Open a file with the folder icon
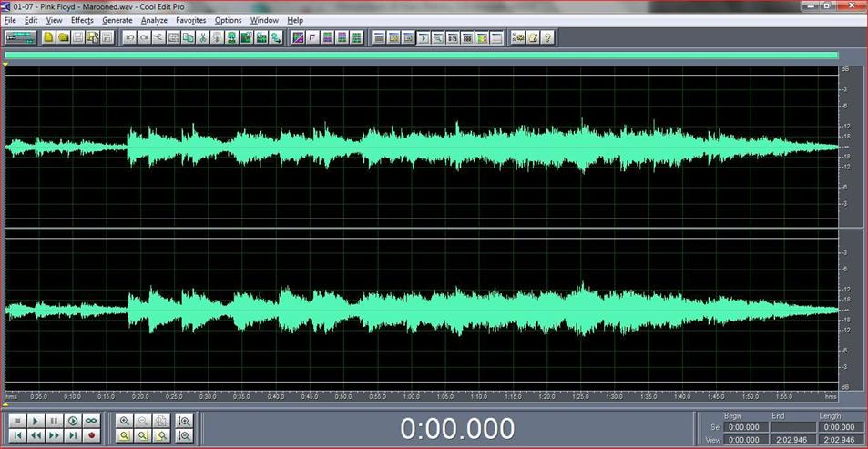Image resolution: width=868 pixels, height=449 pixels. (x=64, y=37)
